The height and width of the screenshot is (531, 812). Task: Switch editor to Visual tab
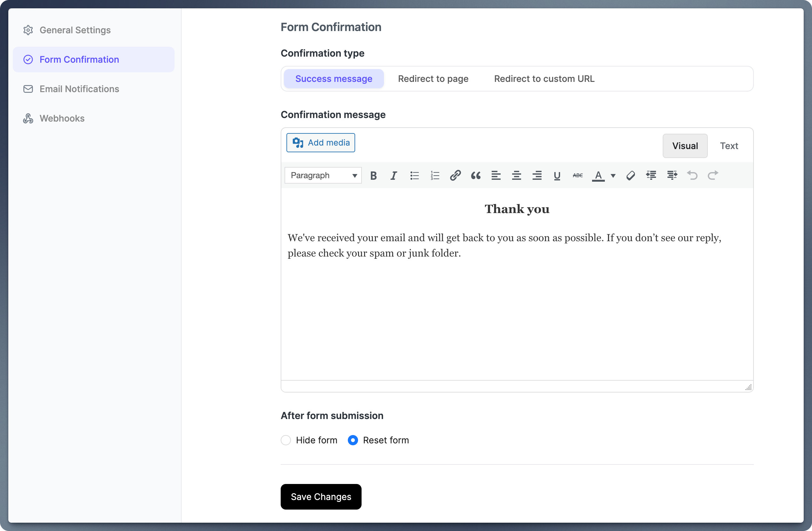(685, 146)
